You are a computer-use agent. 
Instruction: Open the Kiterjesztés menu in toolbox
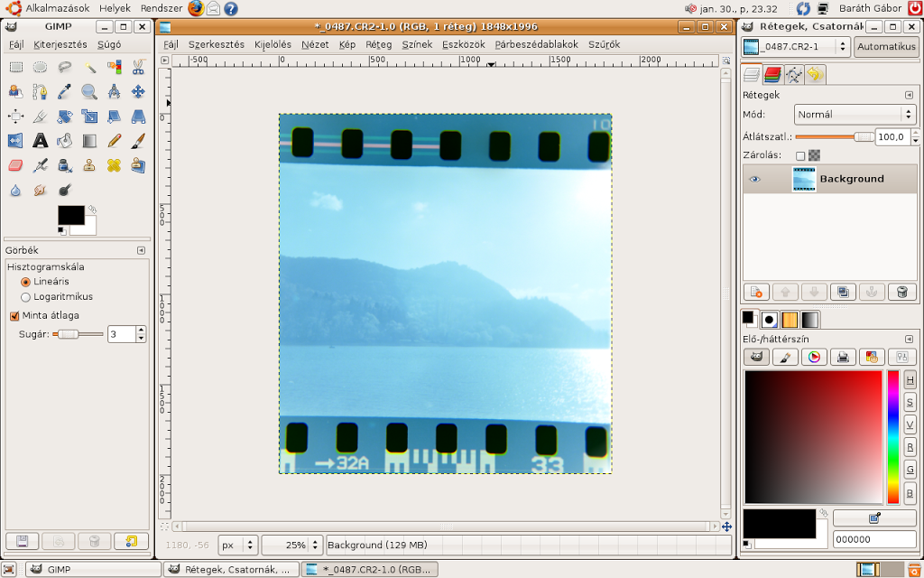[x=60, y=44]
